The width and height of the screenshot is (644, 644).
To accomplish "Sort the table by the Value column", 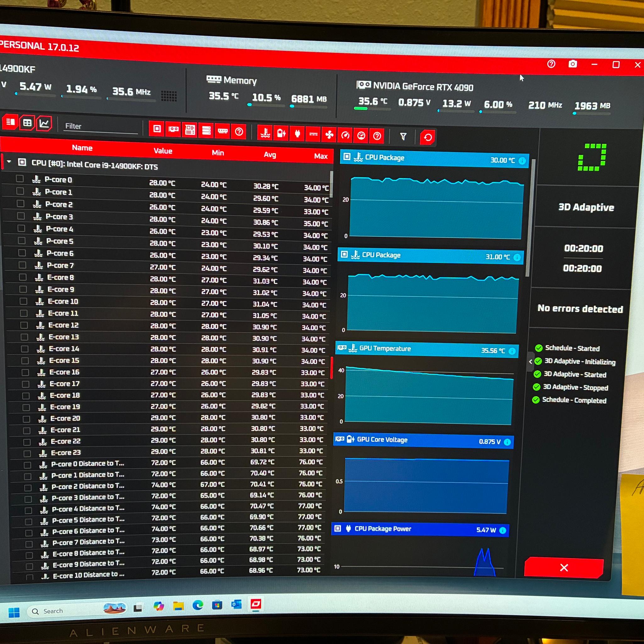I will tap(163, 151).
